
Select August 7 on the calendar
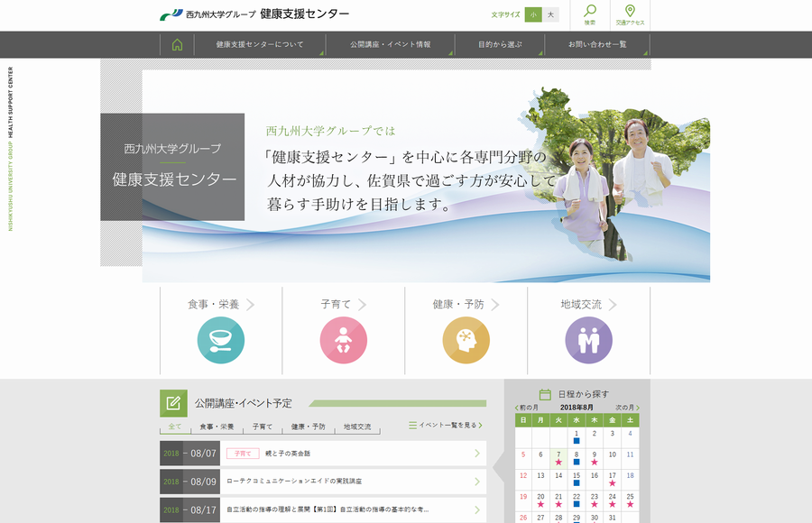click(558, 457)
